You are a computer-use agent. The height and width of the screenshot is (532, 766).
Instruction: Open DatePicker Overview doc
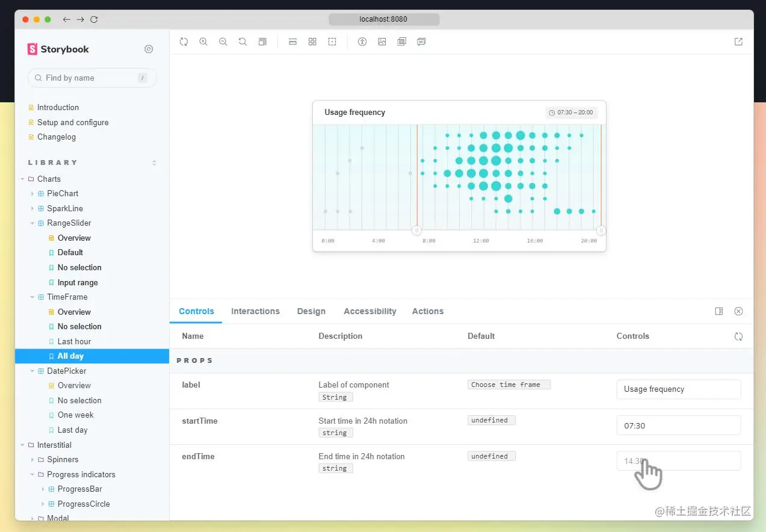74,385
